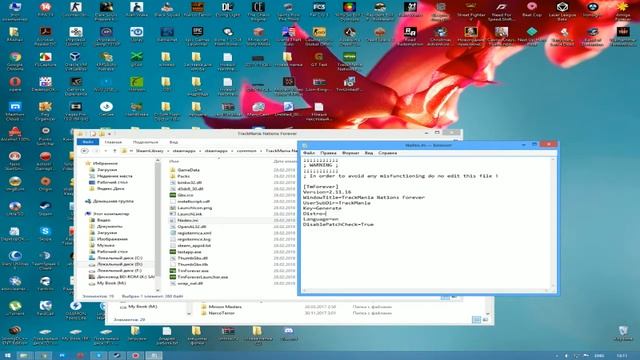The height and width of the screenshot is (360, 640).
Task: Open the Главная tab in Explorer ribbon
Action: click(x=113, y=142)
